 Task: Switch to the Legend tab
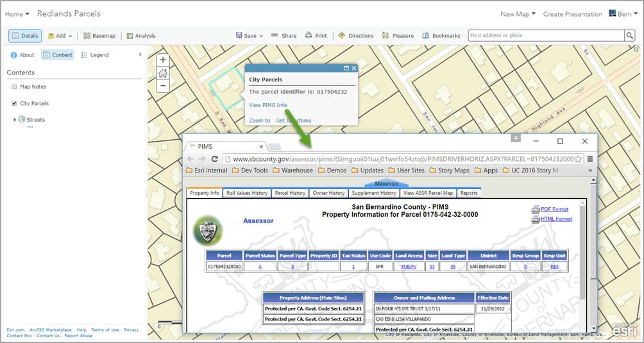tap(95, 55)
